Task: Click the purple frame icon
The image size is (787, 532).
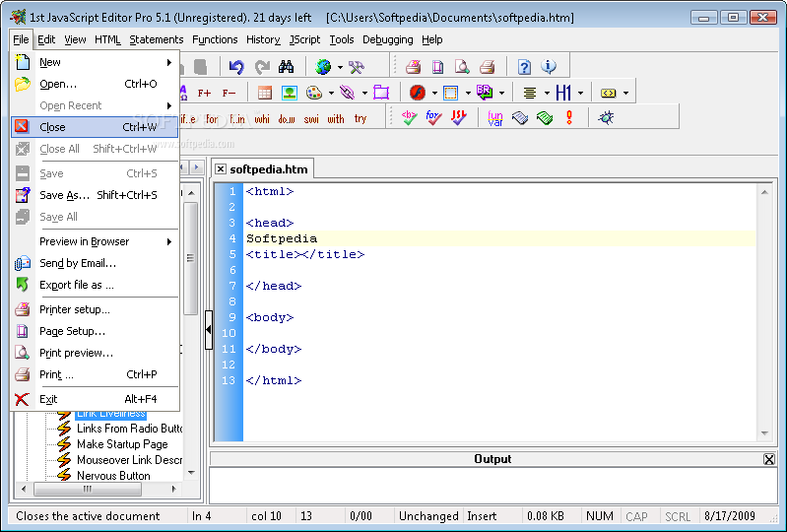Action: 381,93
